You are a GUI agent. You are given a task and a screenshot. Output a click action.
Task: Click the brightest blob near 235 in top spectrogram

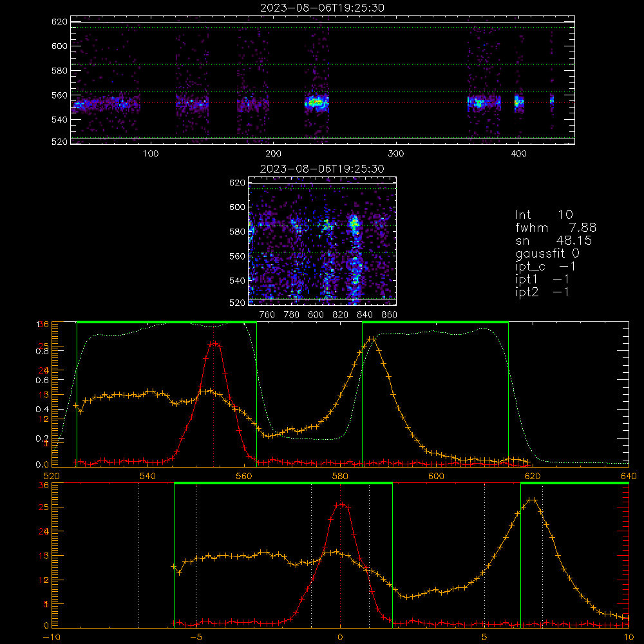pos(316,102)
